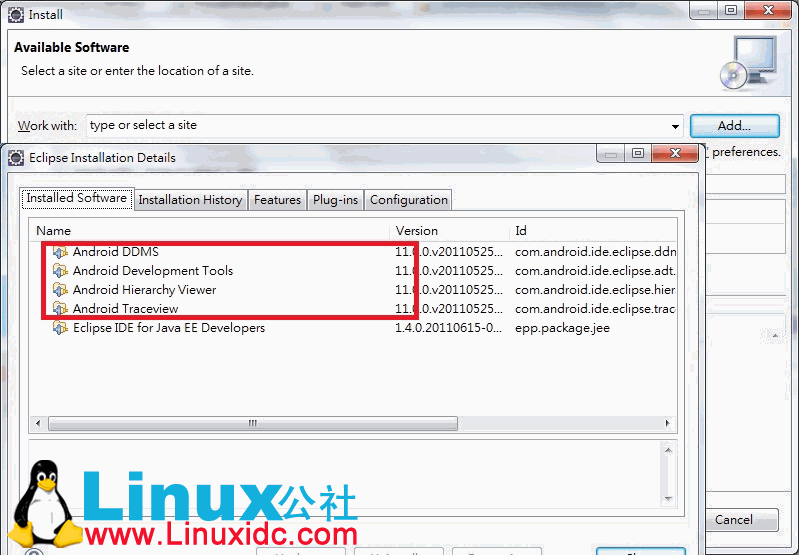799x555 pixels.
Task: Click the Android Traceview icon
Action: click(x=61, y=309)
